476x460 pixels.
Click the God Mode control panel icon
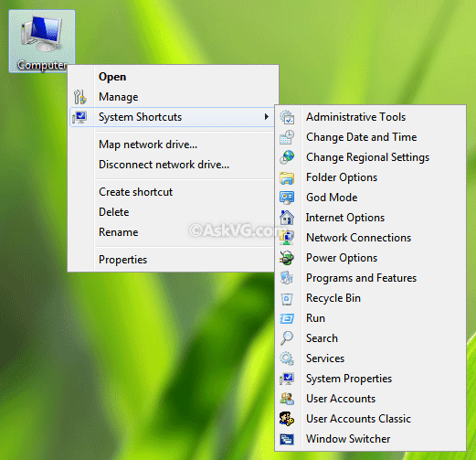(287, 198)
